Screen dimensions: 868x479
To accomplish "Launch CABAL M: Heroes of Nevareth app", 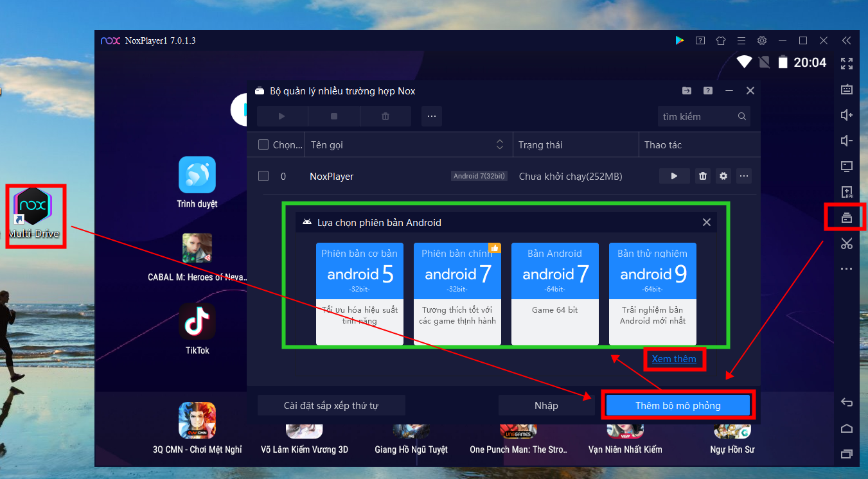I will (x=197, y=256).
